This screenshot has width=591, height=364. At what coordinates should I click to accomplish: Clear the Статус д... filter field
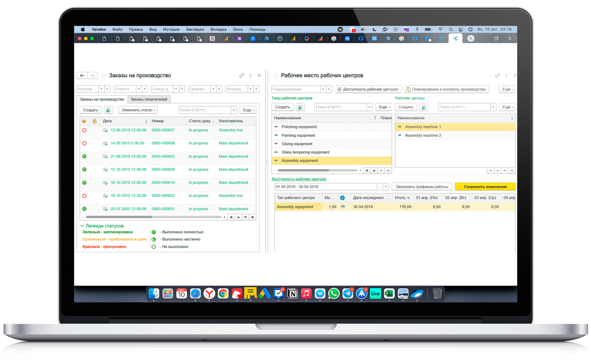pos(182,89)
